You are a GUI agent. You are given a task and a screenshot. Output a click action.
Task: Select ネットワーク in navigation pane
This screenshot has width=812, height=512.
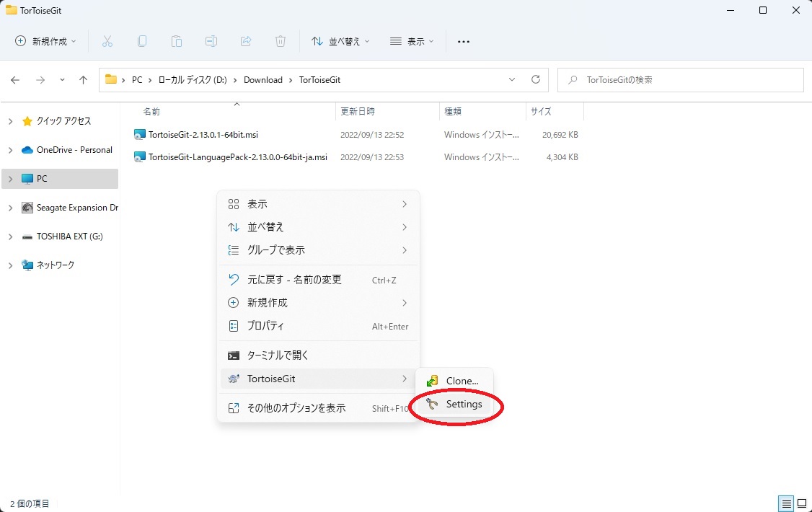pos(56,265)
